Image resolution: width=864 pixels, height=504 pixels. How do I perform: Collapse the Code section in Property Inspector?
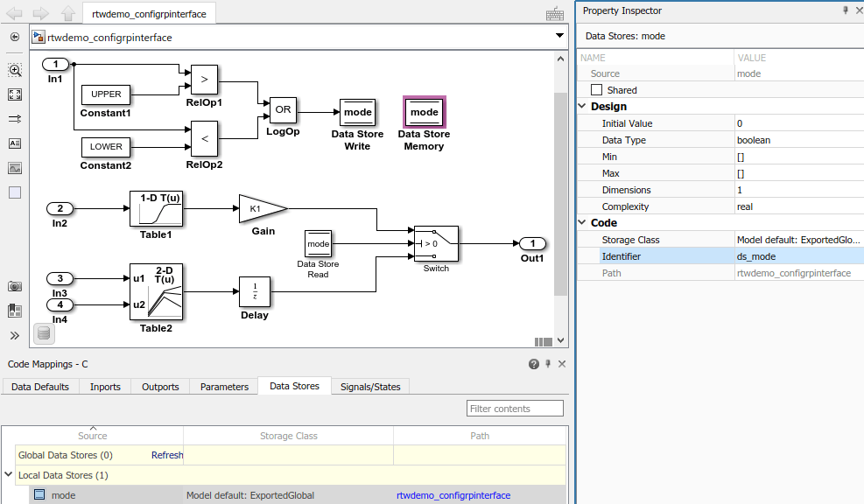(581, 222)
